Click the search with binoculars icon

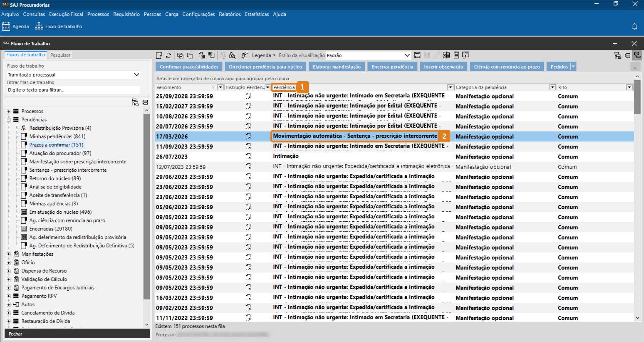click(x=232, y=55)
